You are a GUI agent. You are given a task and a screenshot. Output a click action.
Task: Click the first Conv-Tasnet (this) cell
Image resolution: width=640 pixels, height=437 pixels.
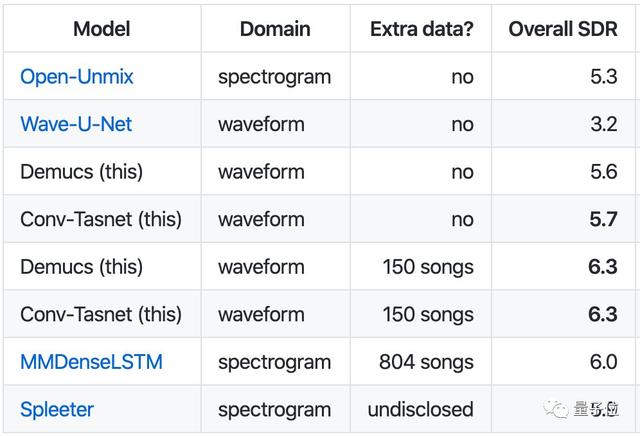103,219
